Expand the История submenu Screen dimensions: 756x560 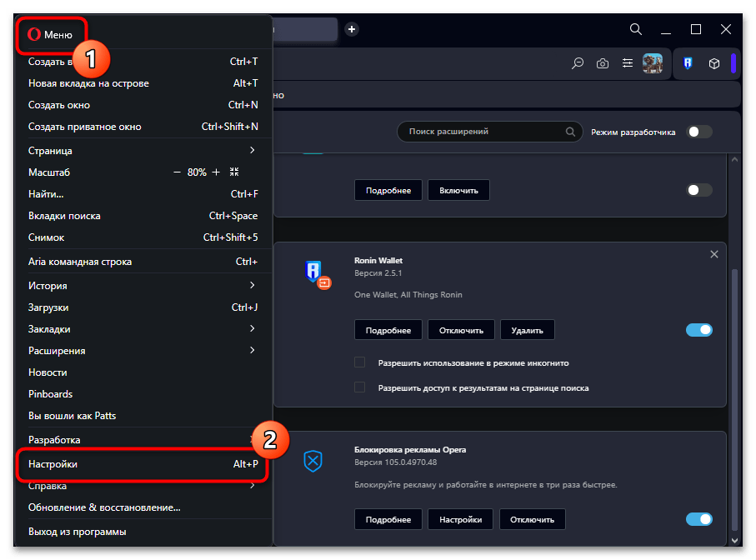(x=143, y=285)
